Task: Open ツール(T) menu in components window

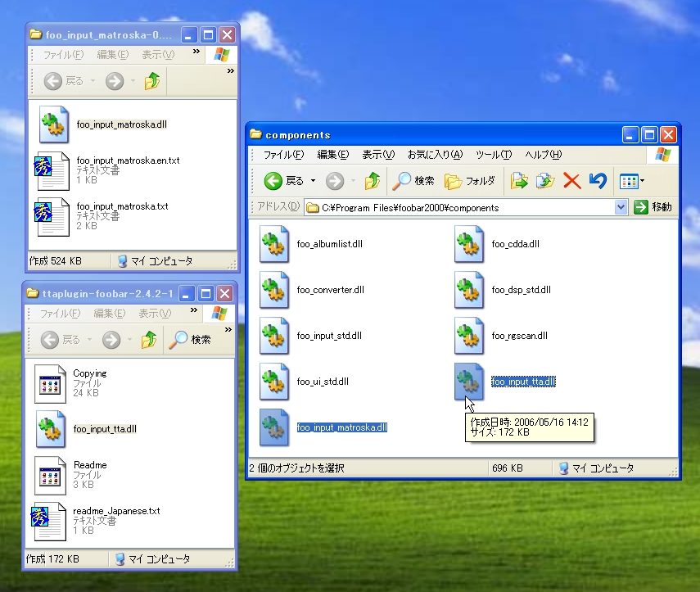Action: pos(494,155)
